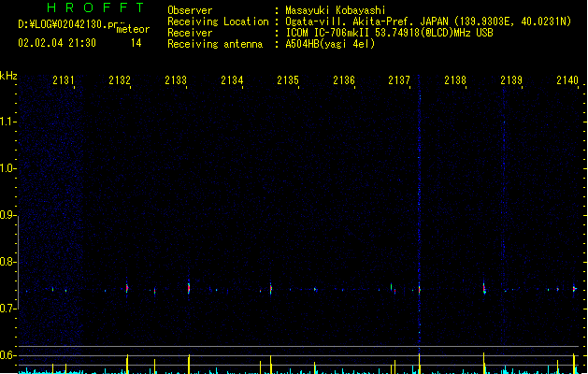Click the 1.0 kHz frequency label

[7, 167]
